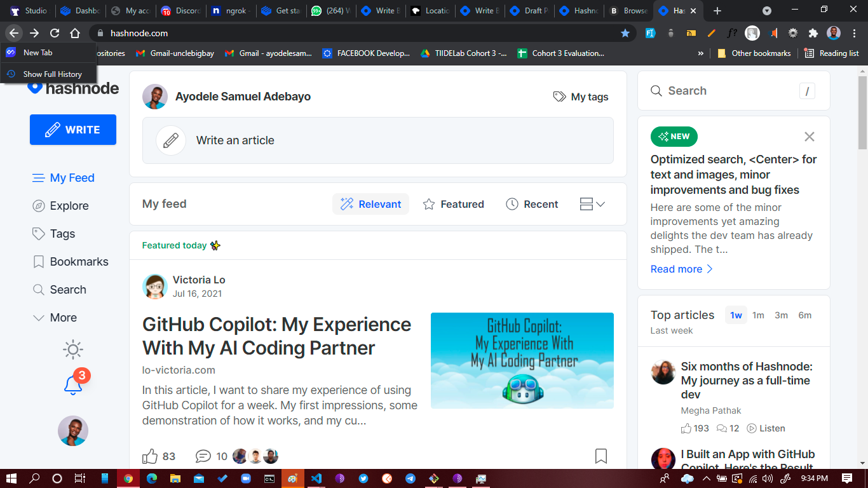868x488 pixels.
Task: Switch to the ngrok browser tab
Action: 231,11
